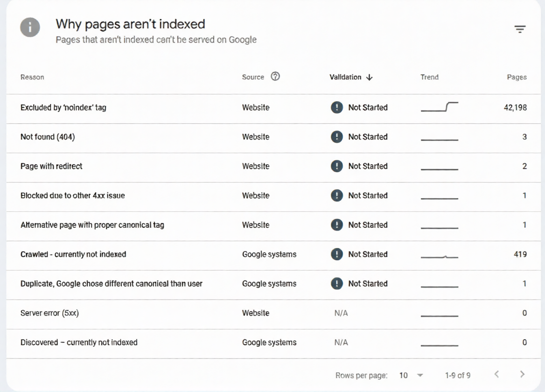Click warning icon in Crawled not indexed row
This screenshot has width=545, height=392.
(336, 254)
